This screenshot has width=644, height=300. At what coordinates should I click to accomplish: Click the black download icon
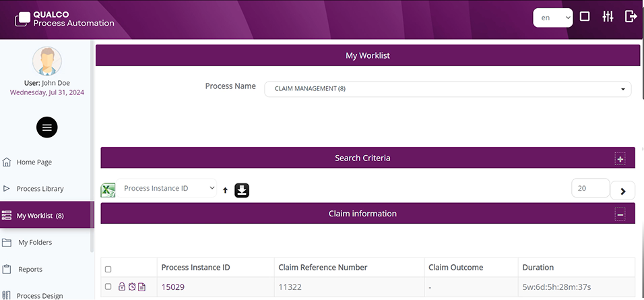(242, 190)
